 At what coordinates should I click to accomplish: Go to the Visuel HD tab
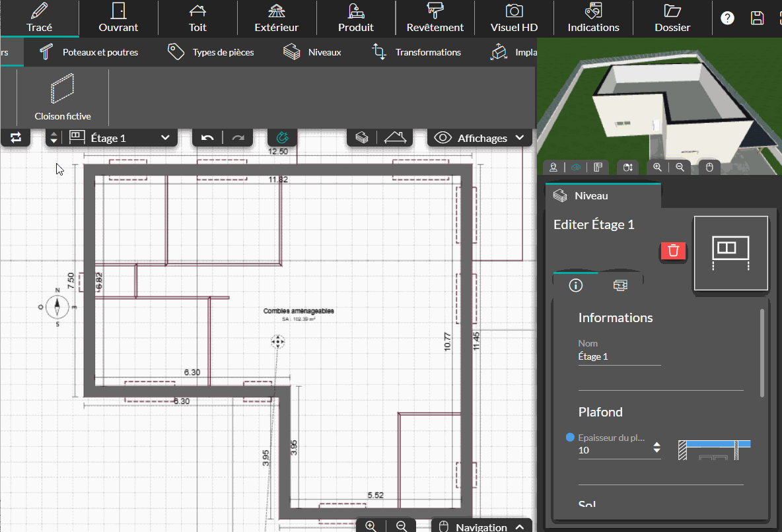[514, 18]
